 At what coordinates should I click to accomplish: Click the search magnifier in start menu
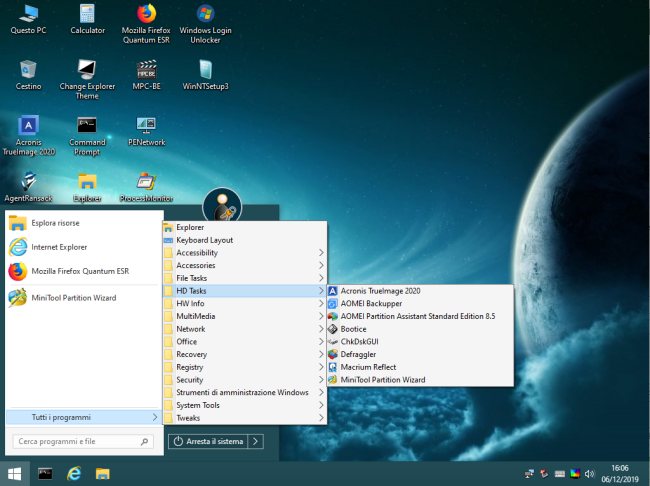click(144, 442)
